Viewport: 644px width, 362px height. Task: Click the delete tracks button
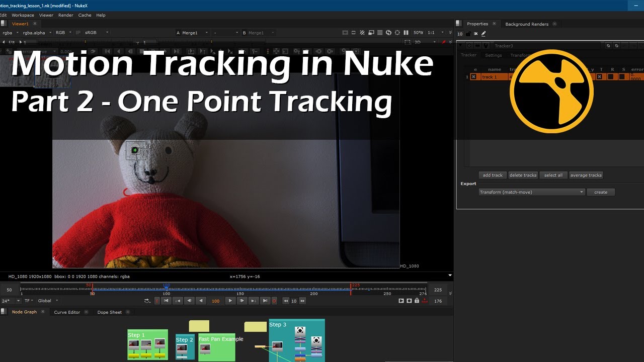523,175
